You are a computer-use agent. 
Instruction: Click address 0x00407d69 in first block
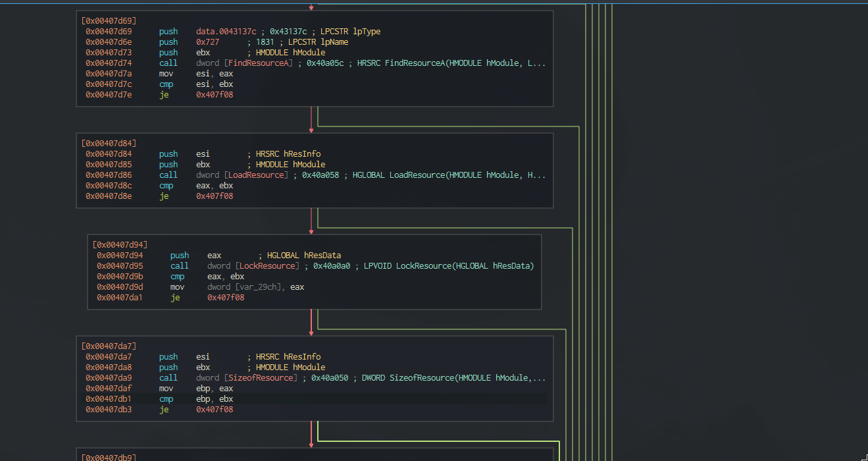pyautogui.click(x=109, y=32)
